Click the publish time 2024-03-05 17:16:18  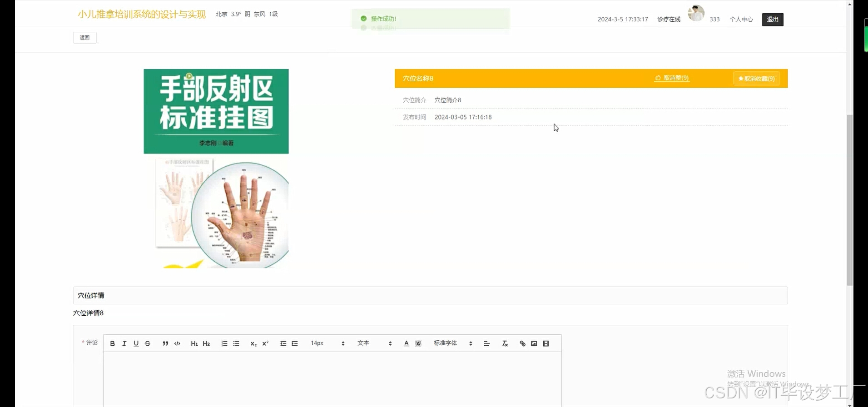pos(463,117)
